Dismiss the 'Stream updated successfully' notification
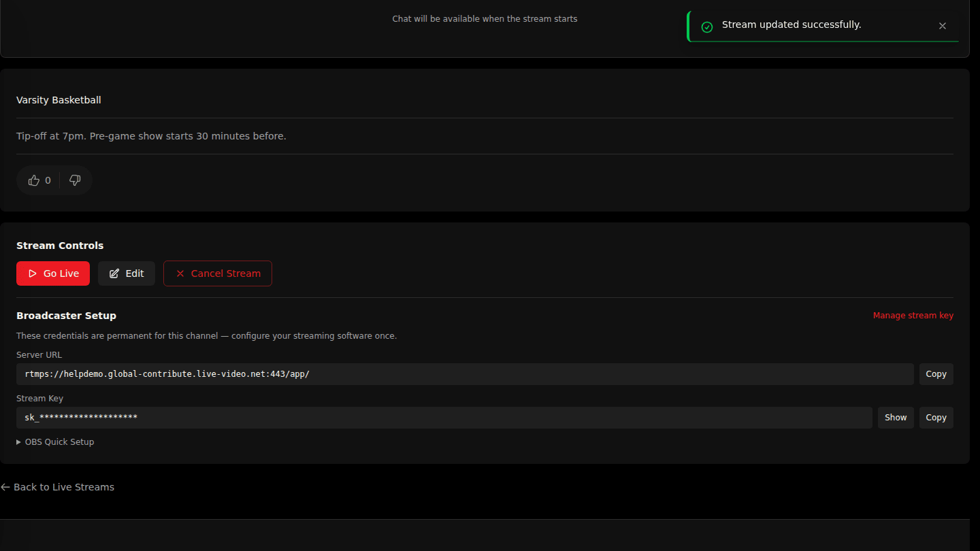 tap(943, 26)
